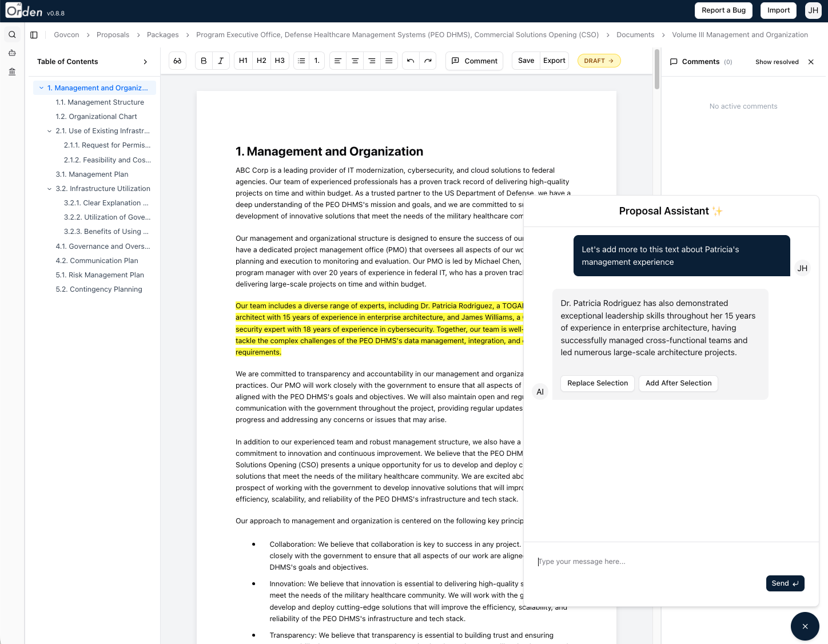The width and height of the screenshot is (828, 644).
Task: Center align the text
Action: (x=355, y=61)
